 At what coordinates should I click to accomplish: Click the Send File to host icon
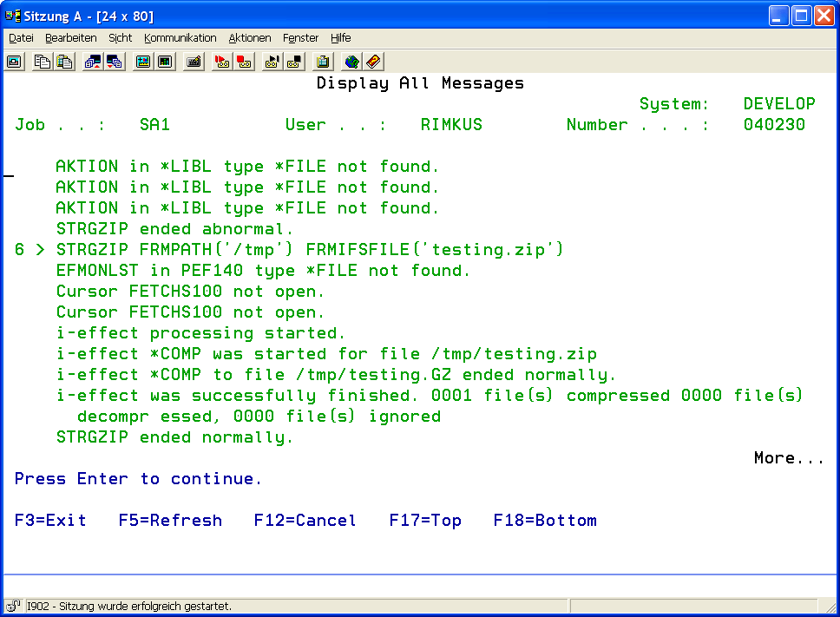point(93,62)
